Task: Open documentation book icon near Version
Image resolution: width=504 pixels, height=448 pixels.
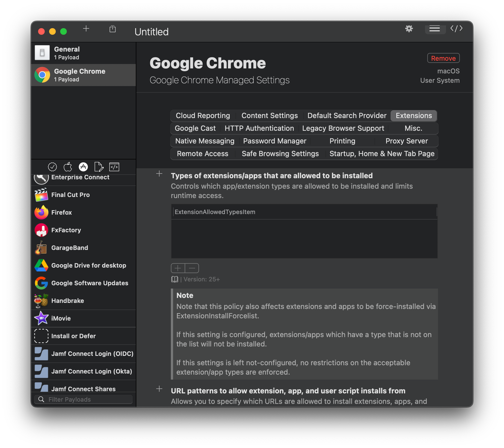Action: tap(174, 279)
